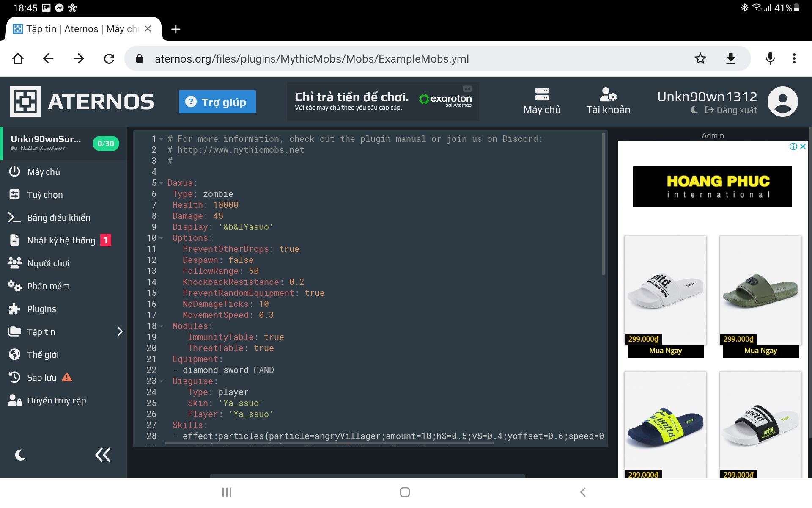Tap the microphone voice search icon
This screenshot has width=812, height=508.
[770, 59]
